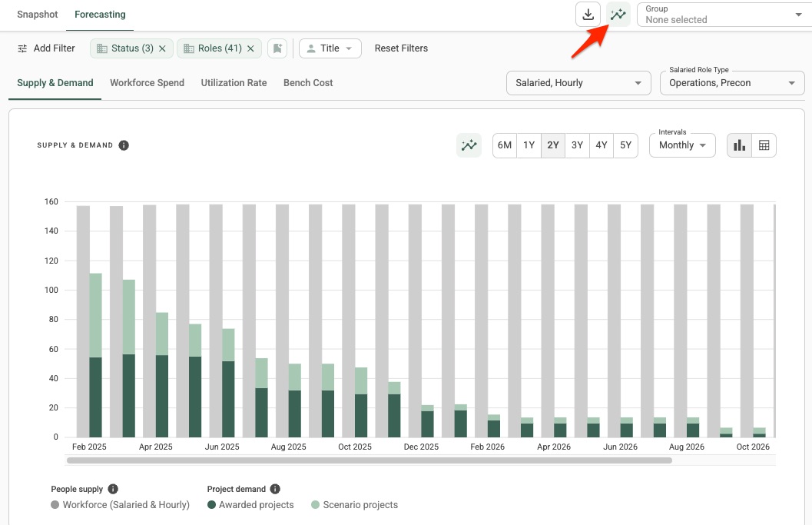
Task: Remove the Status (3) filter chip
Action: (162, 48)
